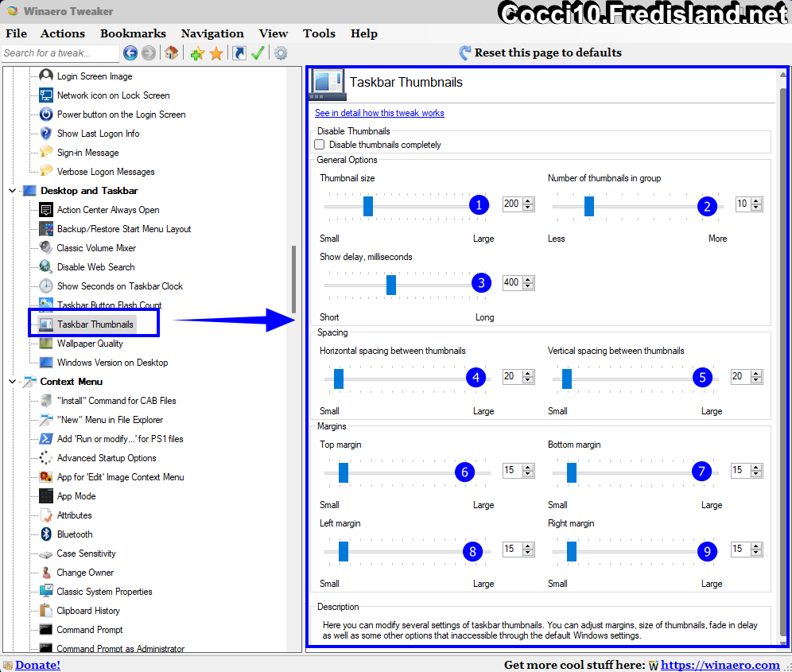Increase Thumbnail size with spinner up arrow
Screen dimensions: 792x672
[528, 200]
